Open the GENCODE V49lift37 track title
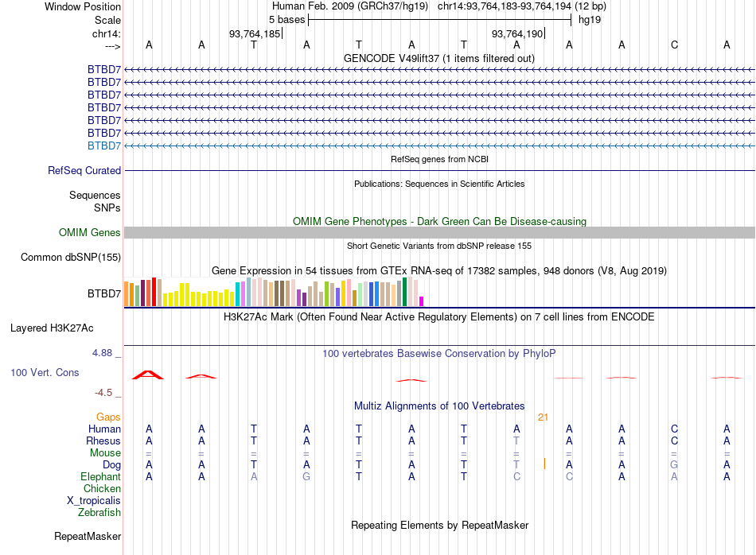756x555 pixels. coord(438,58)
